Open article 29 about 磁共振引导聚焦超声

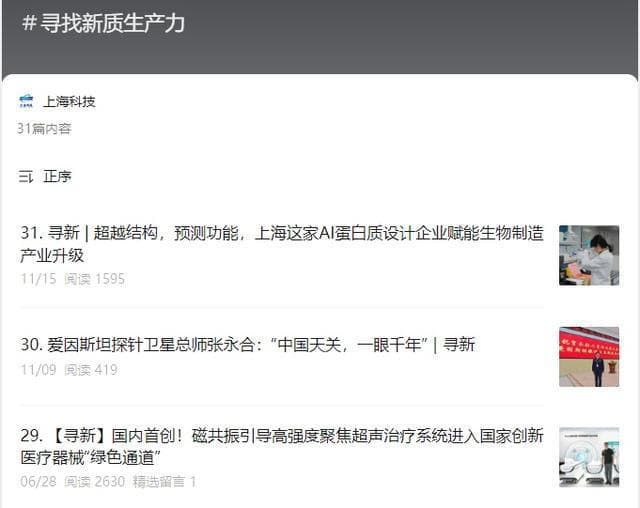(x=282, y=446)
